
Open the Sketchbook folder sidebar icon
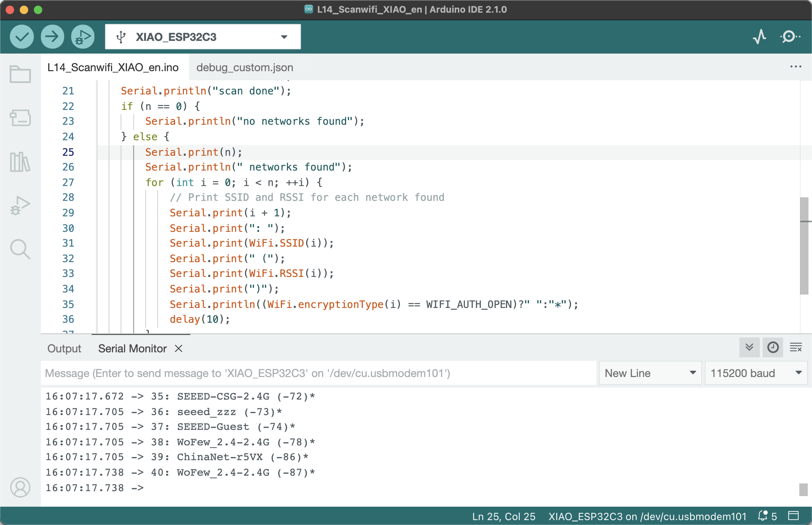click(20, 74)
